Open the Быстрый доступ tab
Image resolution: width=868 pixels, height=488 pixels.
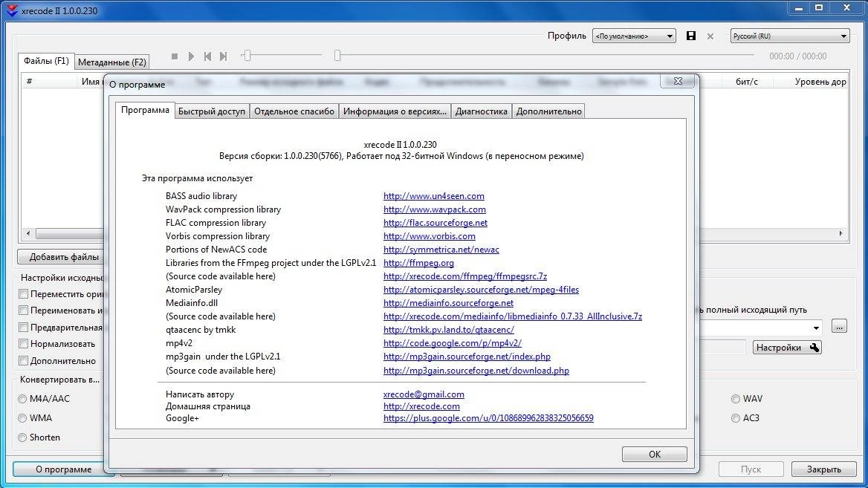212,111
